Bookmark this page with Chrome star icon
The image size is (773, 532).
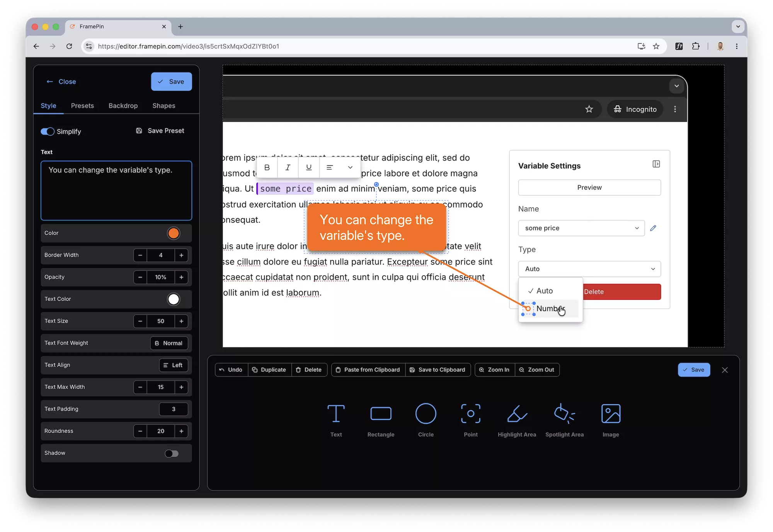pos(656,46)
